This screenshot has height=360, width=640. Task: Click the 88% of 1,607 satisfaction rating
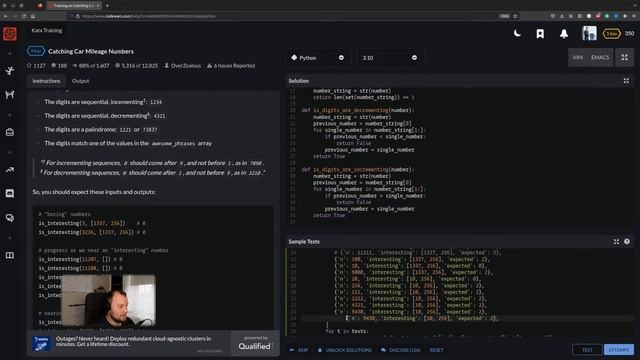(91, 65)
